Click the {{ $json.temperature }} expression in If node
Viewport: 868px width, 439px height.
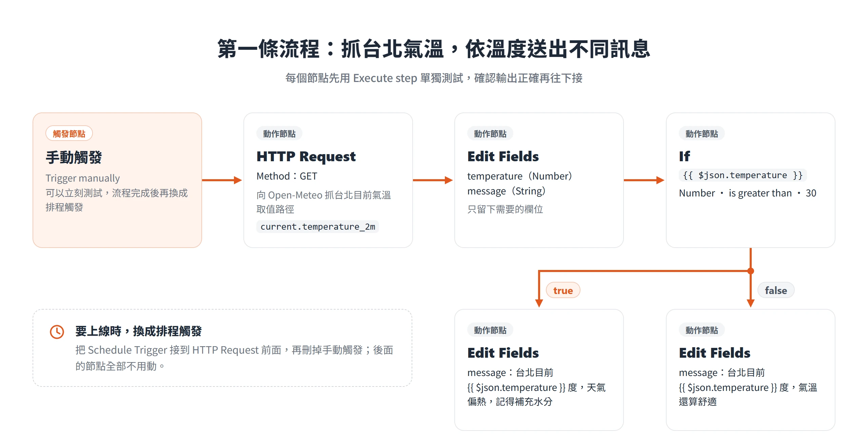point(743,175)
